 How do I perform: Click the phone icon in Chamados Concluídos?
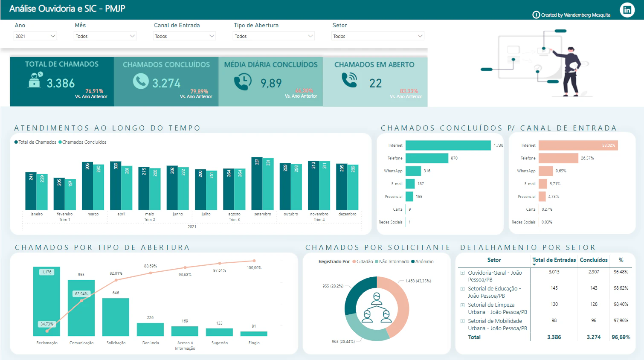[x=141, y=81]
